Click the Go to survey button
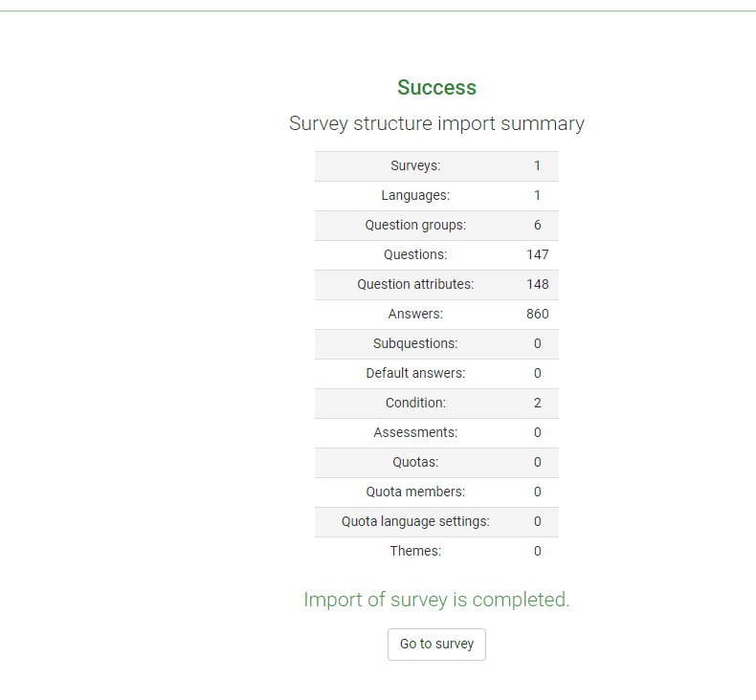Viewport: 756px width, 700px height. pyautogui.click(x=436, y=645)
